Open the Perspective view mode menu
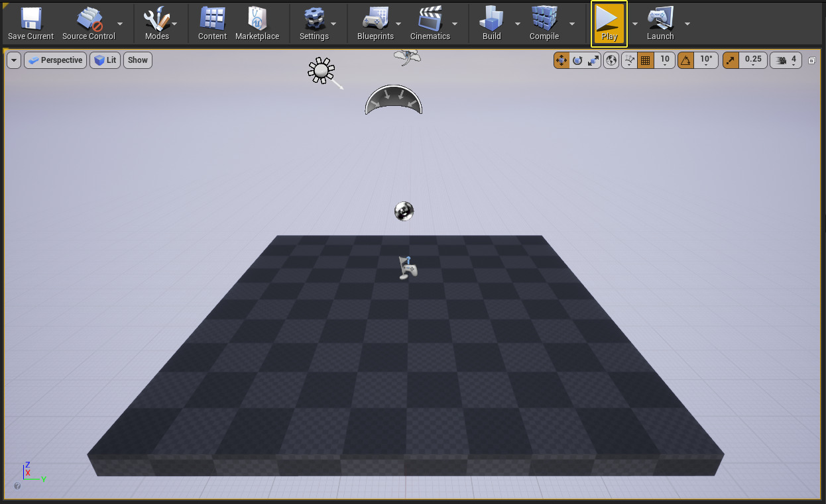The image size is (826, 504). point(56,60)
